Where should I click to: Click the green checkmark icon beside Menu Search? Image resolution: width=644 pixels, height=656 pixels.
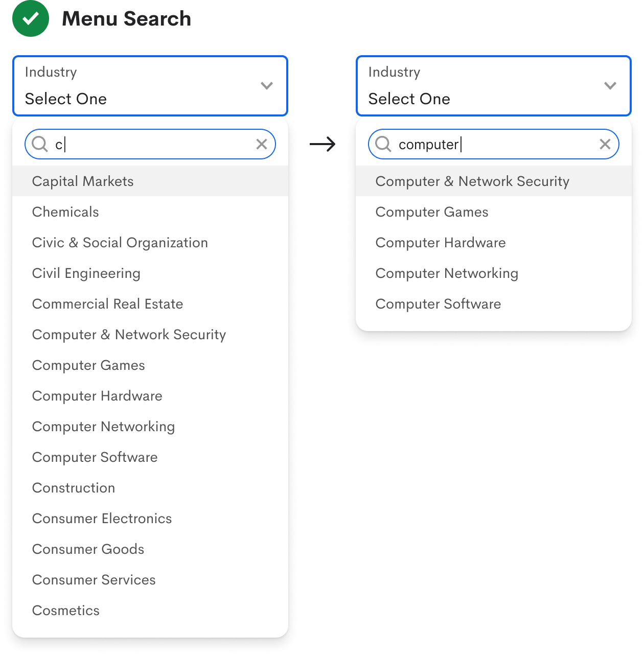click(x=31, y=19)
